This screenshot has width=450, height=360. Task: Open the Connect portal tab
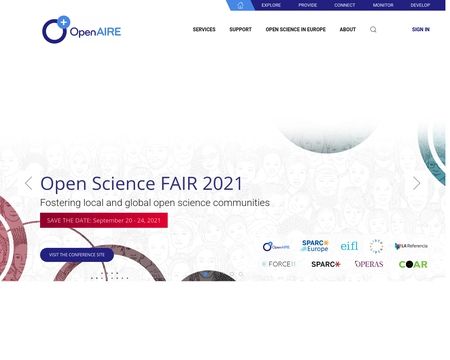click(345, 5)
